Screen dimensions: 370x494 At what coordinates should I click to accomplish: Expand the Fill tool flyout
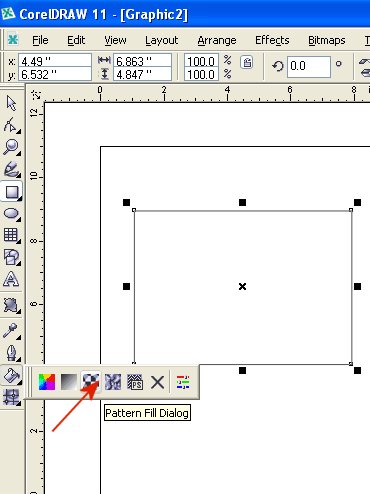(11, 375)
